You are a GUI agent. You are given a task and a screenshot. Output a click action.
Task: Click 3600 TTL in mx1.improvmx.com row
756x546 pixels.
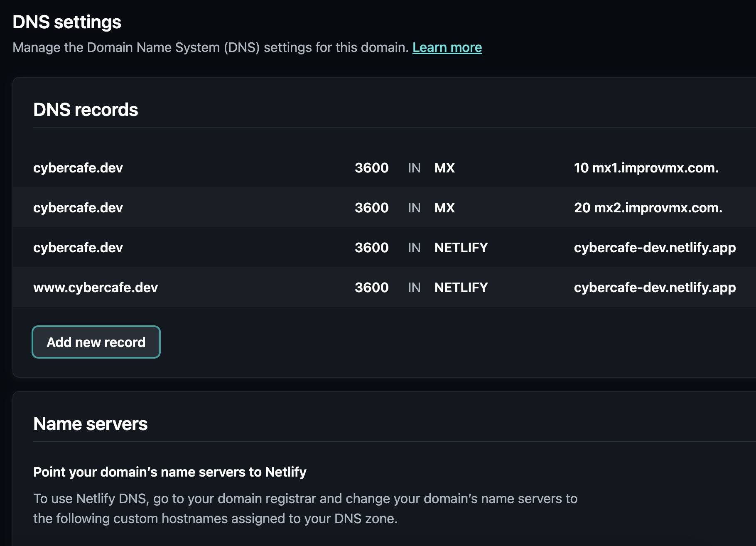tap(372, 168)
